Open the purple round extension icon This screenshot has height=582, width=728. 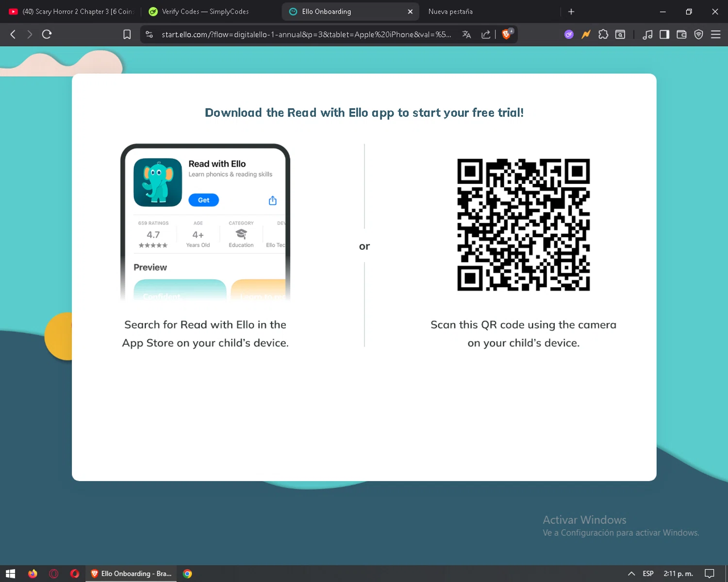tap(569, 34)
